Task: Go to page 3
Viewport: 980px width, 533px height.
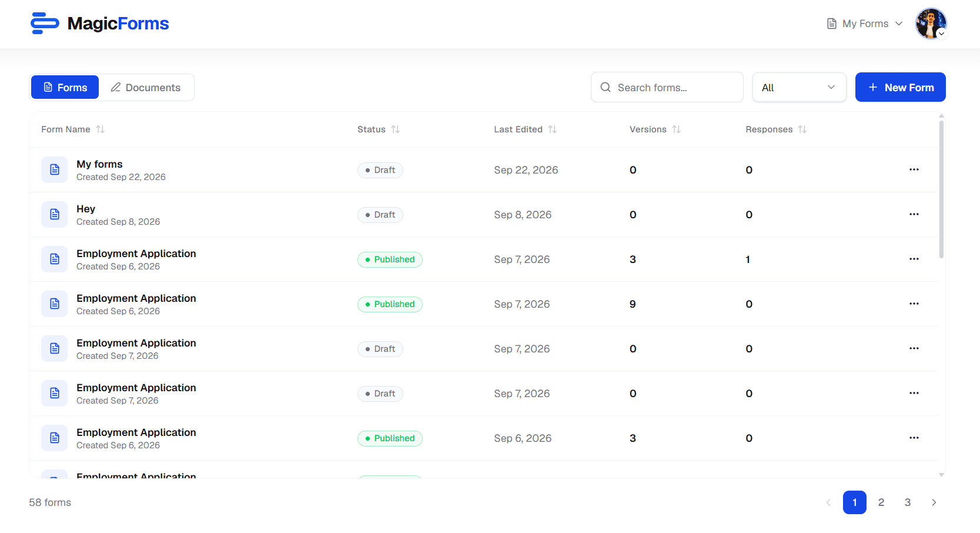Action: (908, 502)
